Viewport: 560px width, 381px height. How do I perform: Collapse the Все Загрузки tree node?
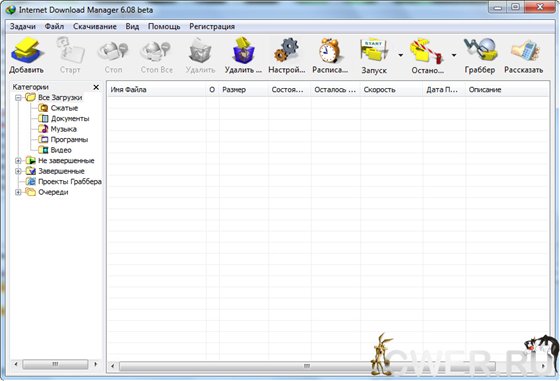(x=18, y=97)
